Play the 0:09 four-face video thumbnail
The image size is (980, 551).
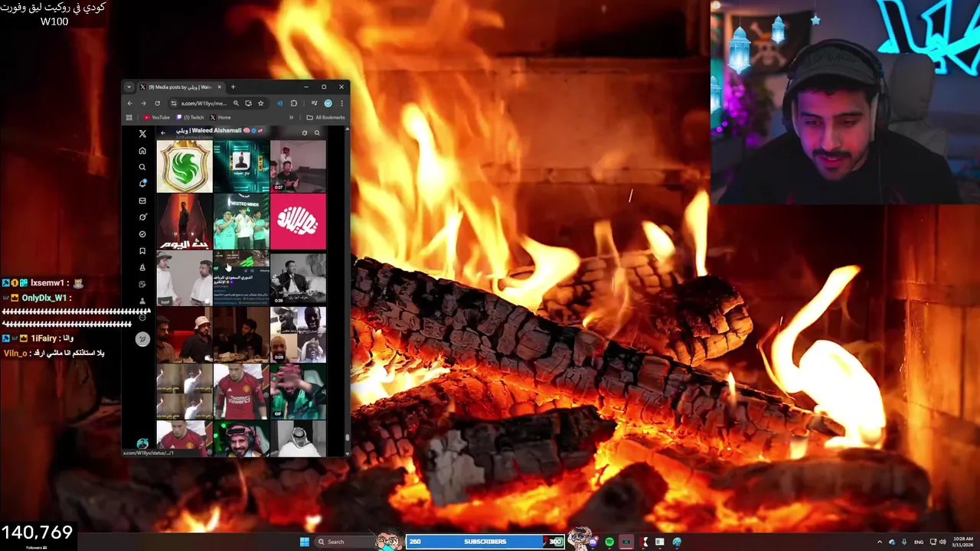298,335
